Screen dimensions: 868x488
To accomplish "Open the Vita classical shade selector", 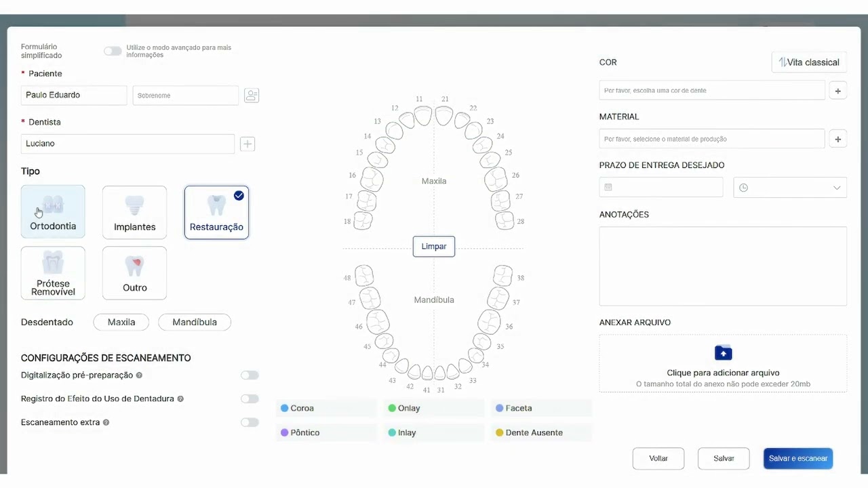I will [x=809, y=62].
